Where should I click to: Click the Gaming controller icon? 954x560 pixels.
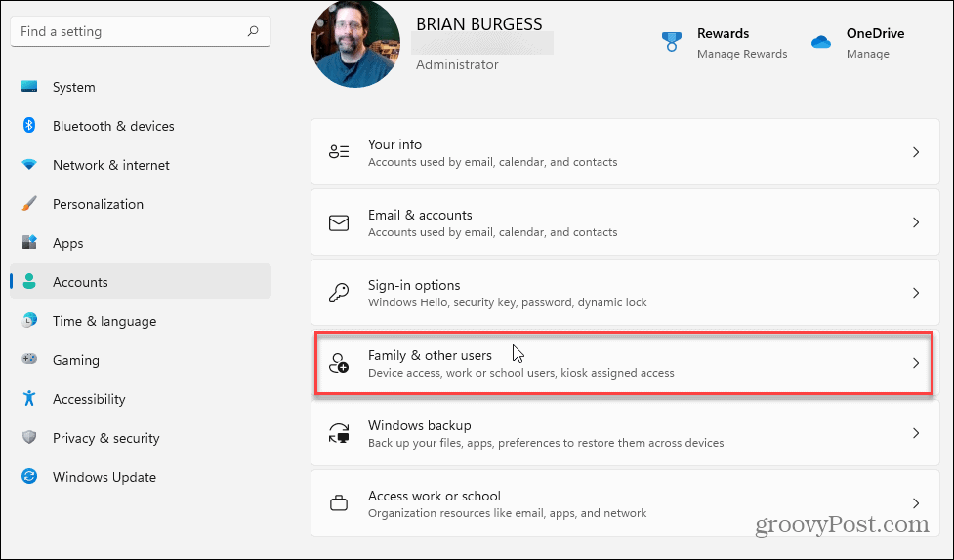29,360
